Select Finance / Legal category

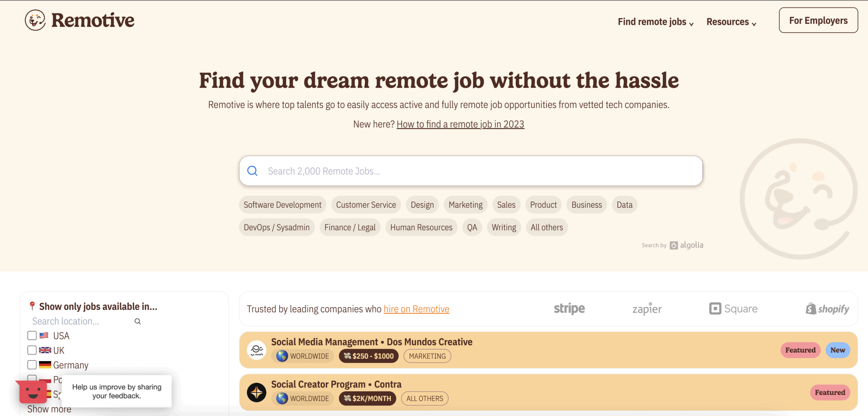click(350, 227)
